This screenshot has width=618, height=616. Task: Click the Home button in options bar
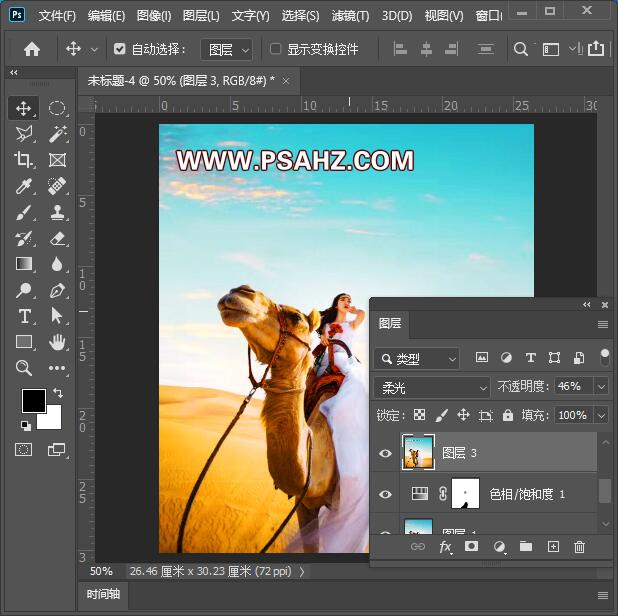pyautogui.click(x=32, y=49)
